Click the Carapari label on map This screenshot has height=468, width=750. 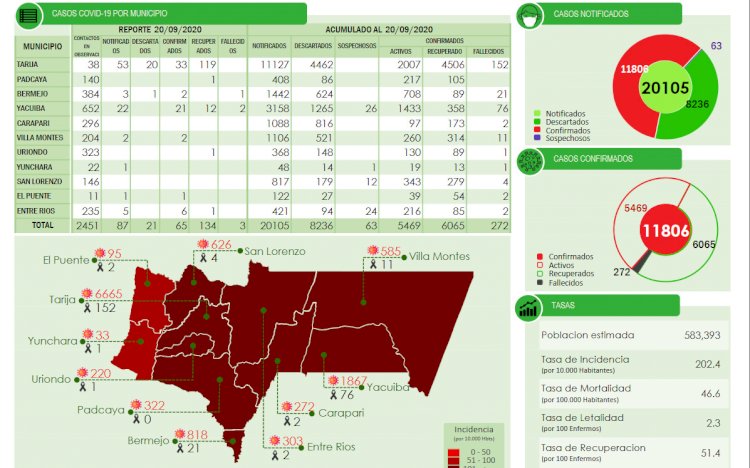point(341,412)
